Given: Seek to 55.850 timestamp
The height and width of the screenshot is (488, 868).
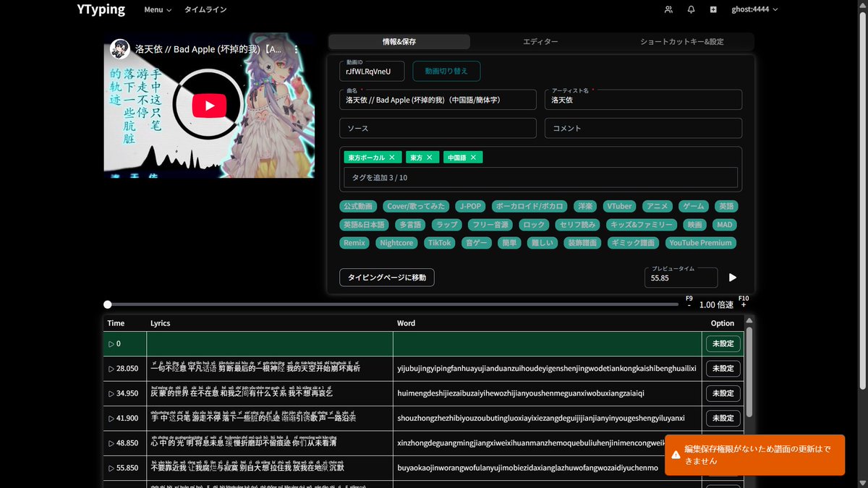Looking at the screenshot, I should point(123,468).
